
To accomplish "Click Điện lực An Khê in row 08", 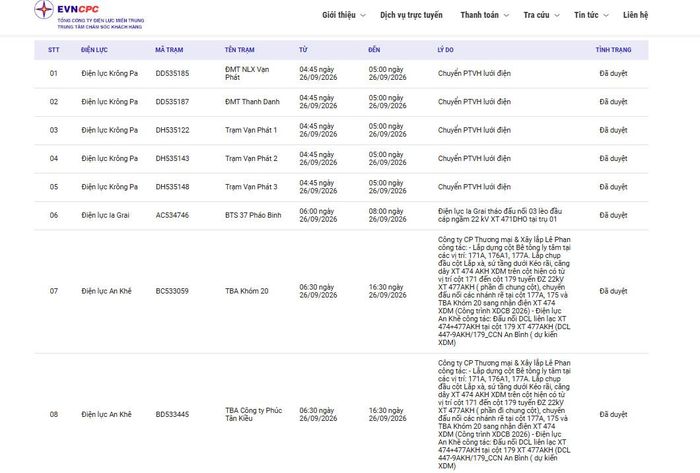I will pyautogui.click(x=106, y=415).
